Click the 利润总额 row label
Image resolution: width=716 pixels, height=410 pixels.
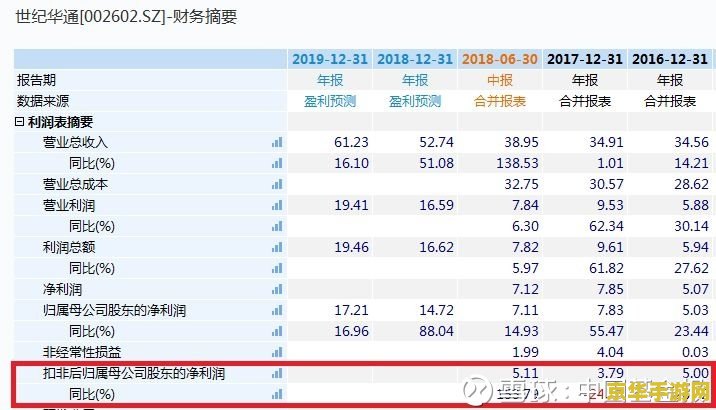(x=69, y=247)
